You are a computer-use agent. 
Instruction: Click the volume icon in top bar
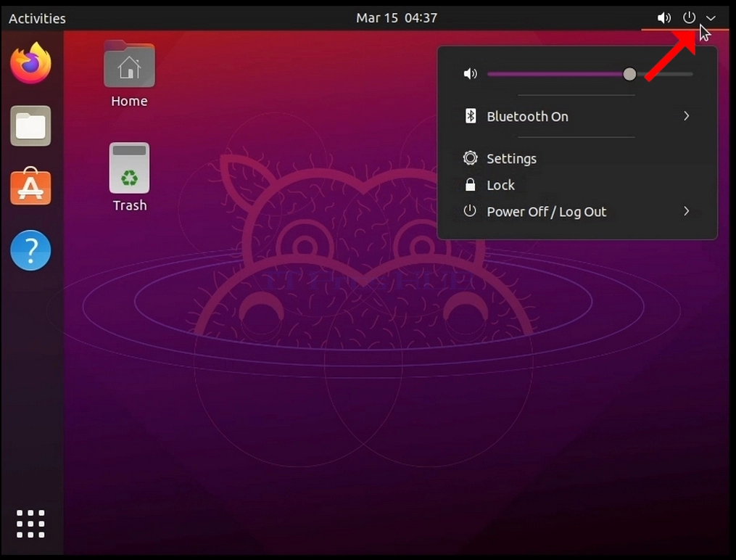pos(663,18)
